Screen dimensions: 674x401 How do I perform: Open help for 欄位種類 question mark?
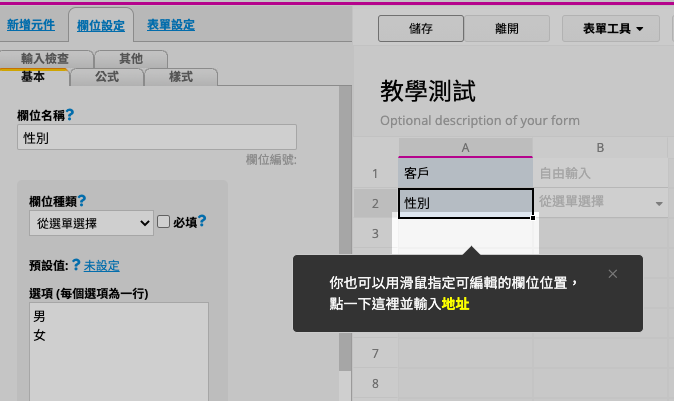(x=82, y=200)
